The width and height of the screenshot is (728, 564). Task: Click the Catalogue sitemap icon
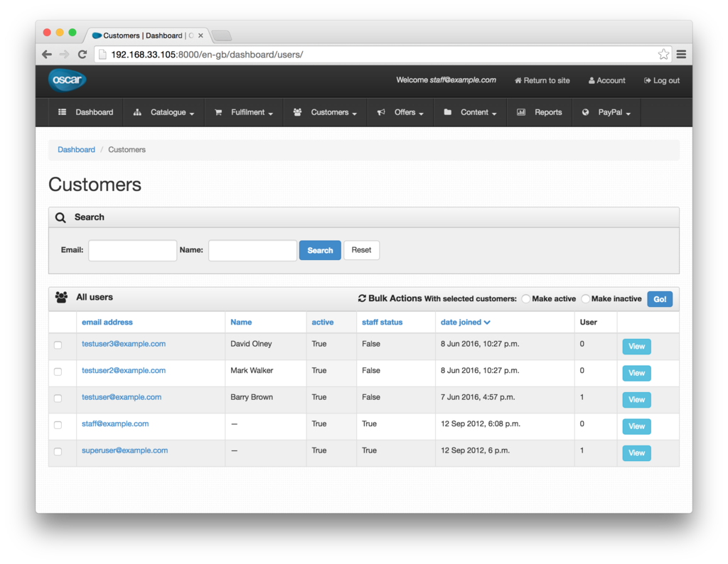[137, 112]
